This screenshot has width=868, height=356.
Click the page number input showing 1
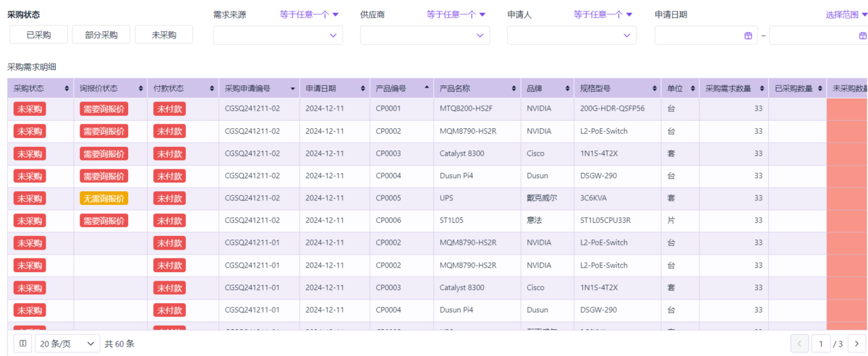point(821,343)
